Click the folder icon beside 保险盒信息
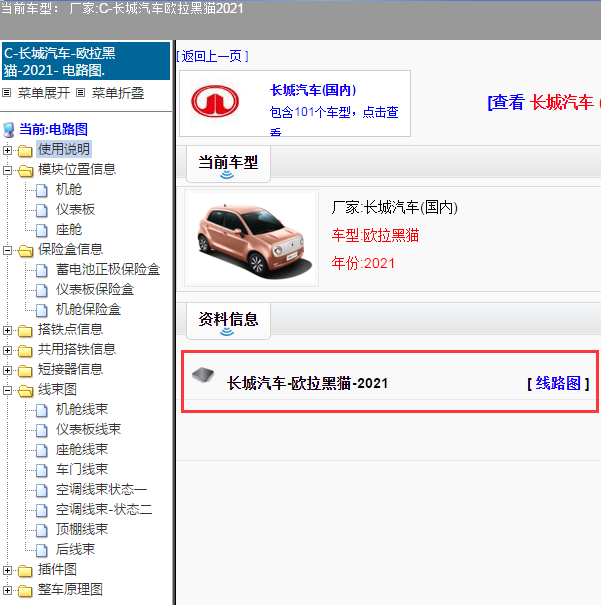601x605 pixels. pyautogui.click(x=25, y=250)
